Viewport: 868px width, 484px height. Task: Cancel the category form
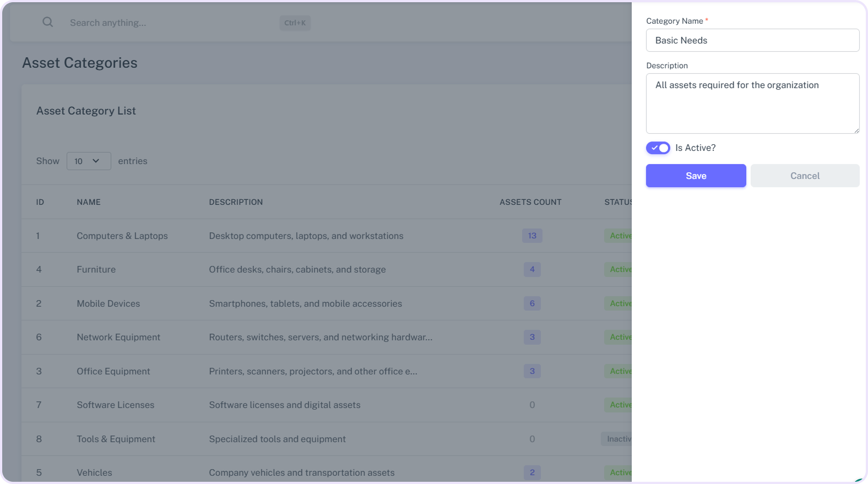click(x=805, y=176)
